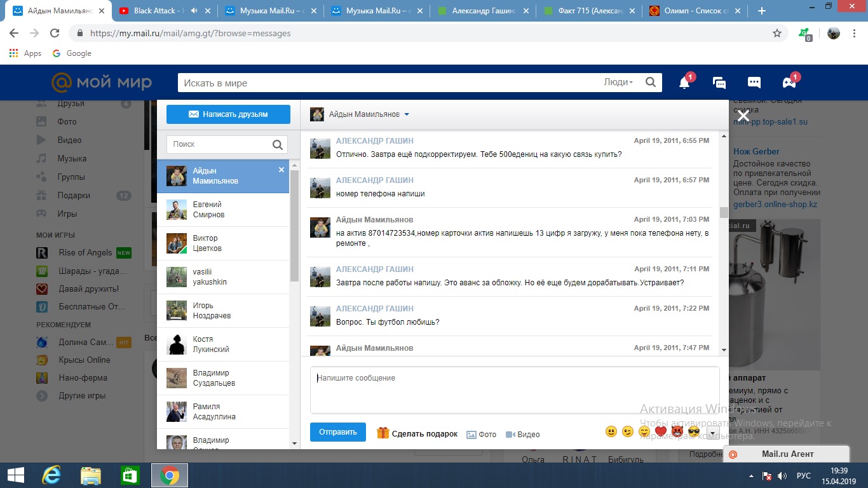Open File Explorer from taskbar
Screen dimensions: 868x488
pyautogui.click(x=90, y=475)
